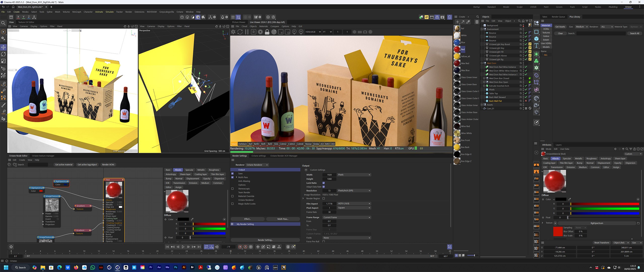Open the MoGraph menu
The width and height of the screenshot is (644, 272).
pyautogui.click(x=77, y=12)
